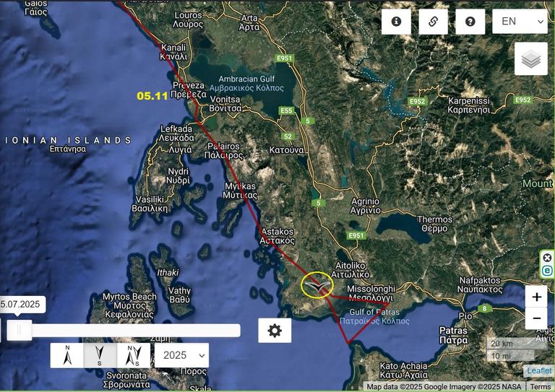Open the Terms link at bottom
The width and height of the screenshot is (555, 392).
pyautogui.click(x=540, y=387)
